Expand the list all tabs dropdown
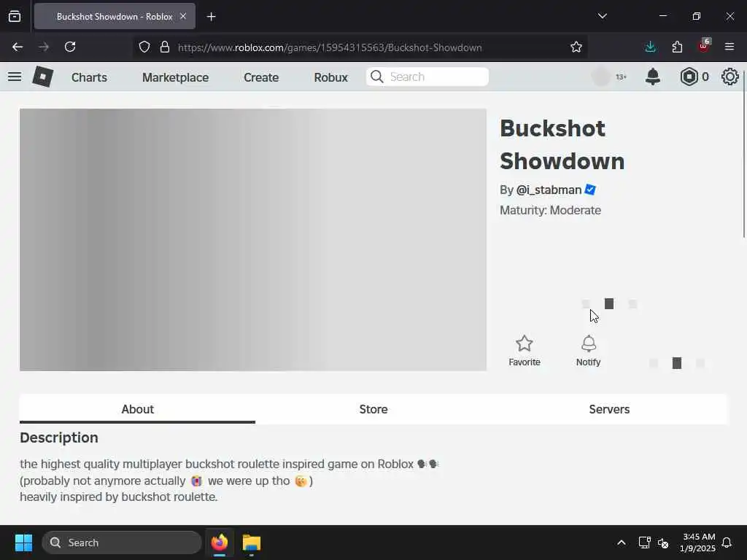Viewport: 747px width, 560px height. point(602,16)
